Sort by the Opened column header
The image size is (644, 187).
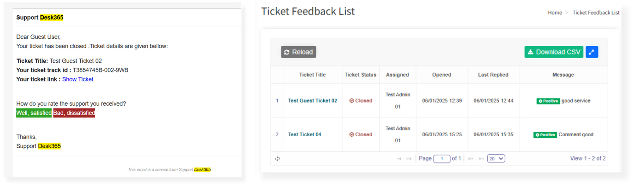(x=441, y=75)
